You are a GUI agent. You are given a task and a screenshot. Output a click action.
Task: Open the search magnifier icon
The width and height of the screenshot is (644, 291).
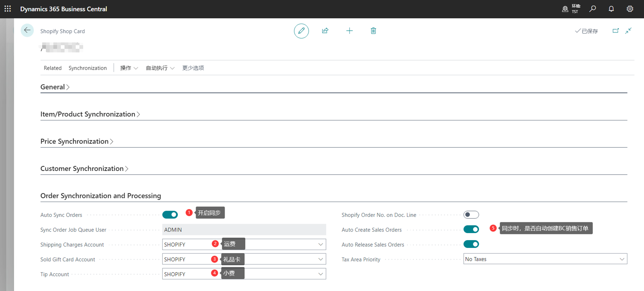[x=593, y=9]
